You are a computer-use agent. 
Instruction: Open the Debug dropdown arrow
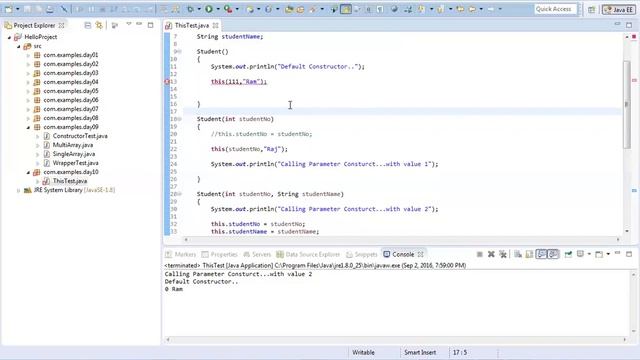[199, 9]
